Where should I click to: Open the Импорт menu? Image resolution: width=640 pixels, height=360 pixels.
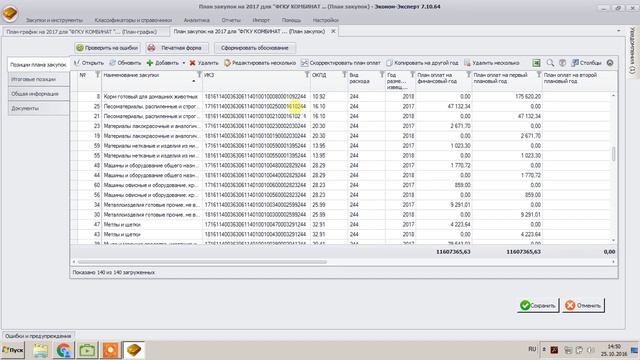(x=261, y=20)
